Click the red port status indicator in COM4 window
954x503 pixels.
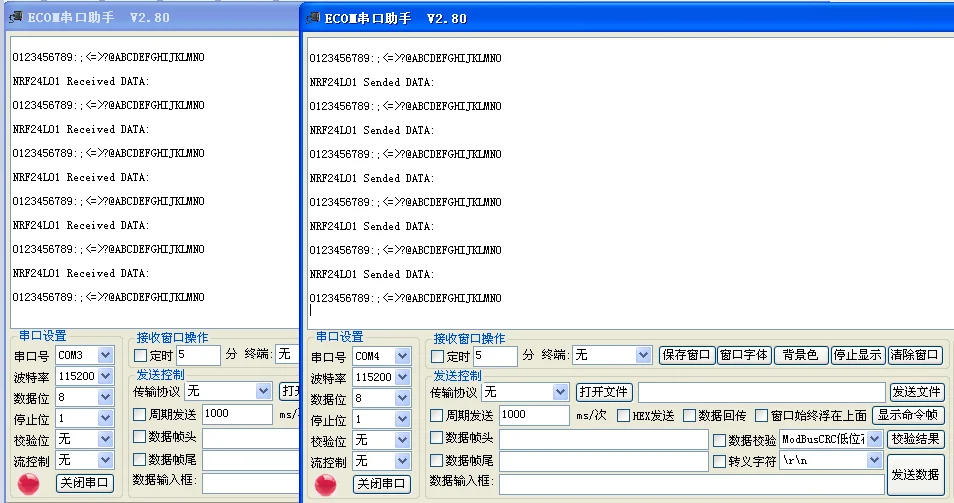[x=326, y=484]
